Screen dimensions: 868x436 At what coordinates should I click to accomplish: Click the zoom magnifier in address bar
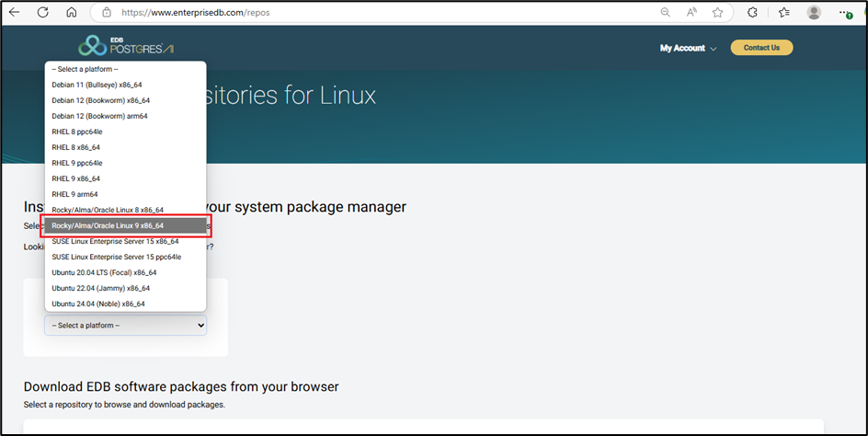(666, 12)
